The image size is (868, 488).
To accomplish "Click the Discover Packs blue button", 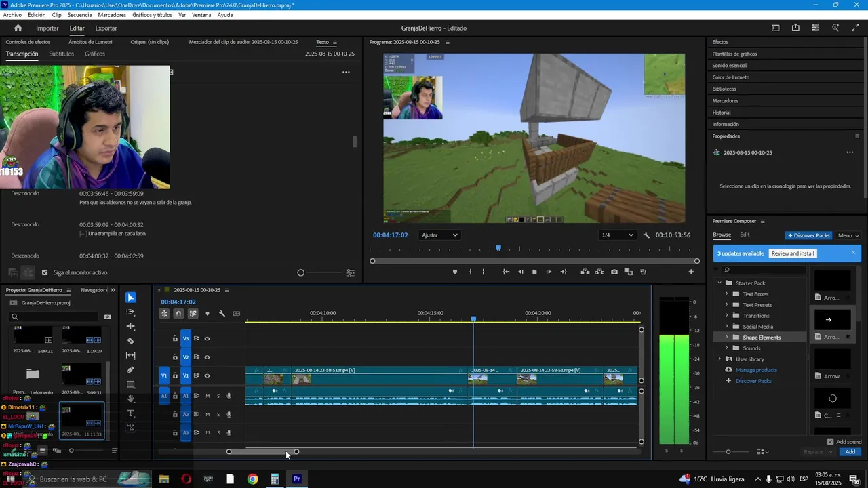I will [808, 235].
